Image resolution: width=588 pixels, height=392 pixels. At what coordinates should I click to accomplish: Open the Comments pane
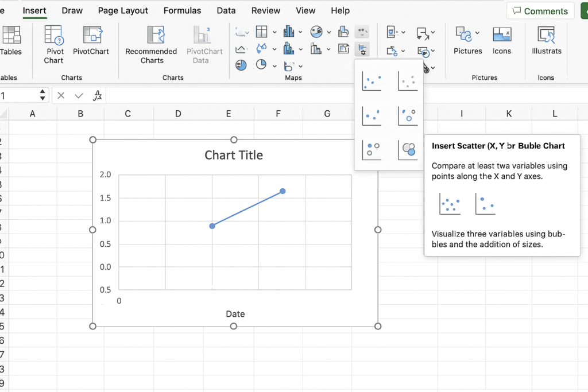pos(540,11)
